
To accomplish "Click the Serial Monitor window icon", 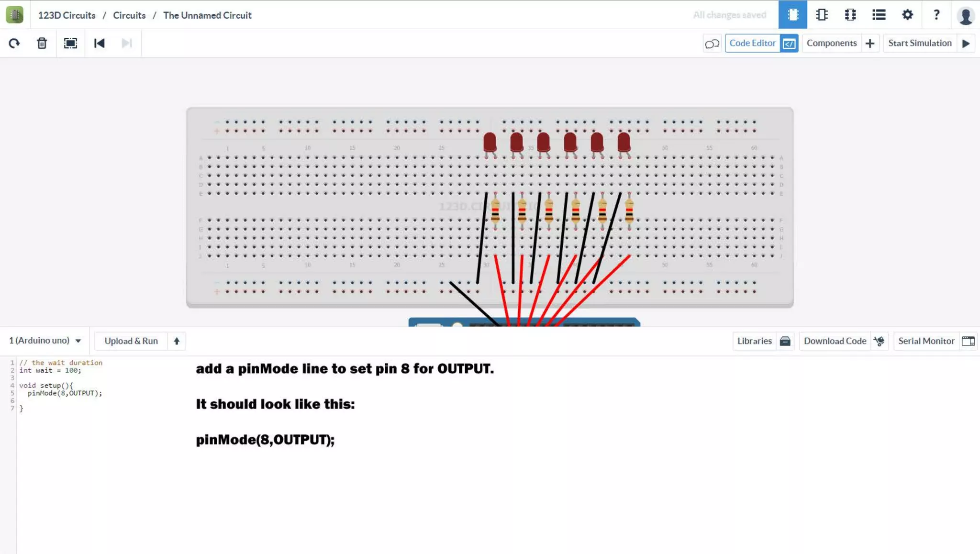I will [x=968, y=341].
